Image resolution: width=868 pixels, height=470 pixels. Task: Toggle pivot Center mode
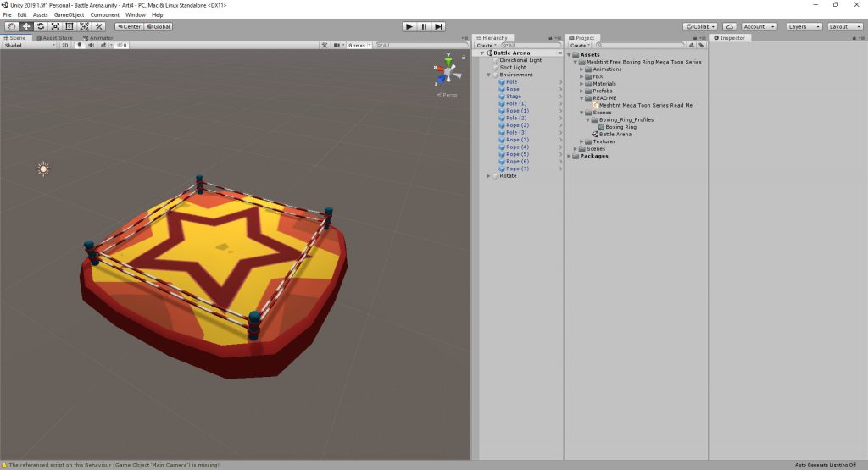[129, 26]
